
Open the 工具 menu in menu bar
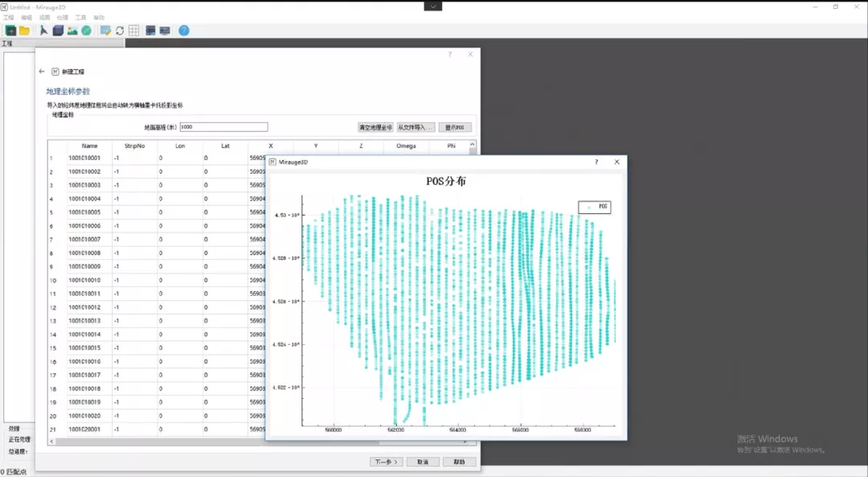tap(80, 17)
